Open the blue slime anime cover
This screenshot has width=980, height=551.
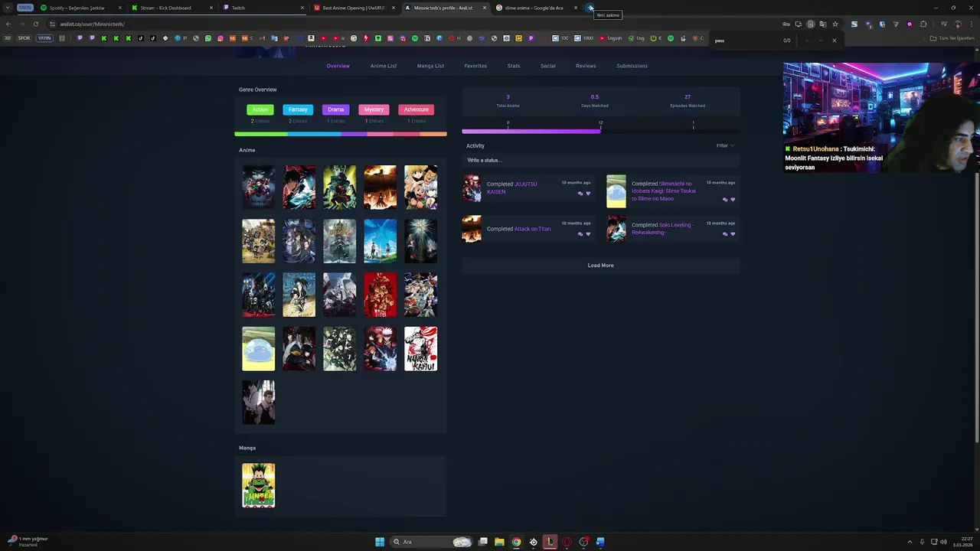tap(259, 349)
